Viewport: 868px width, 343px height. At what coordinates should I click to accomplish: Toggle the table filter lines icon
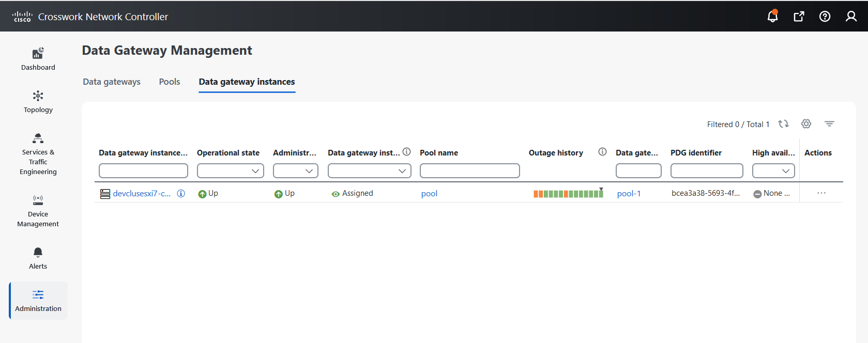(x=829, y=124)
